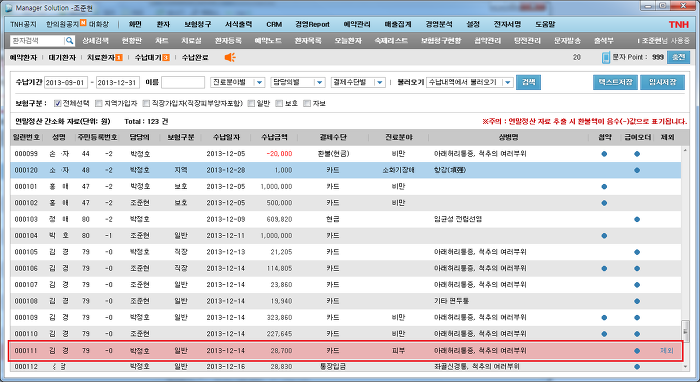Screen dimensions: 700x382
Task: Click the 첩약 dot in row 000101
Action: click(604, 187)
